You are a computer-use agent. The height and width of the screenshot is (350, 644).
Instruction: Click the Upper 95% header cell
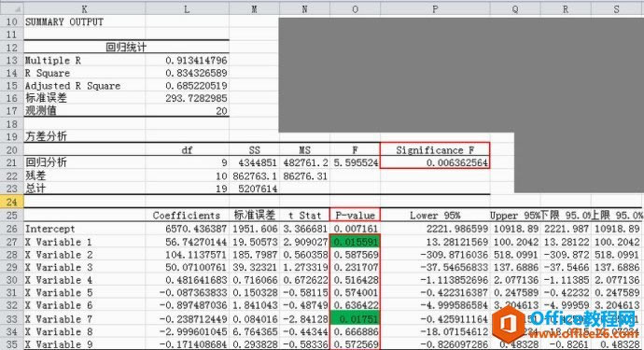(515, 216)
